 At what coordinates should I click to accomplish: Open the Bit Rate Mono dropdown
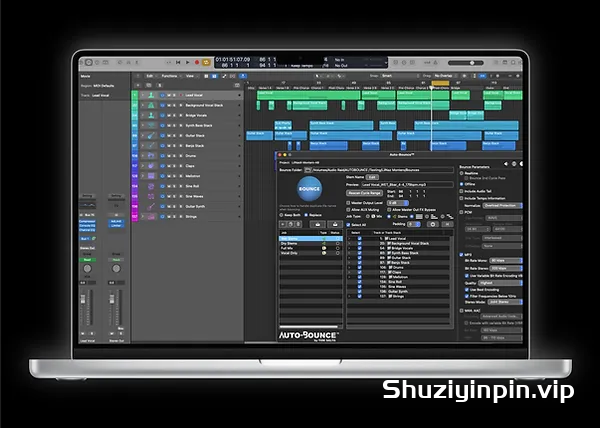[x=506, y=261]
